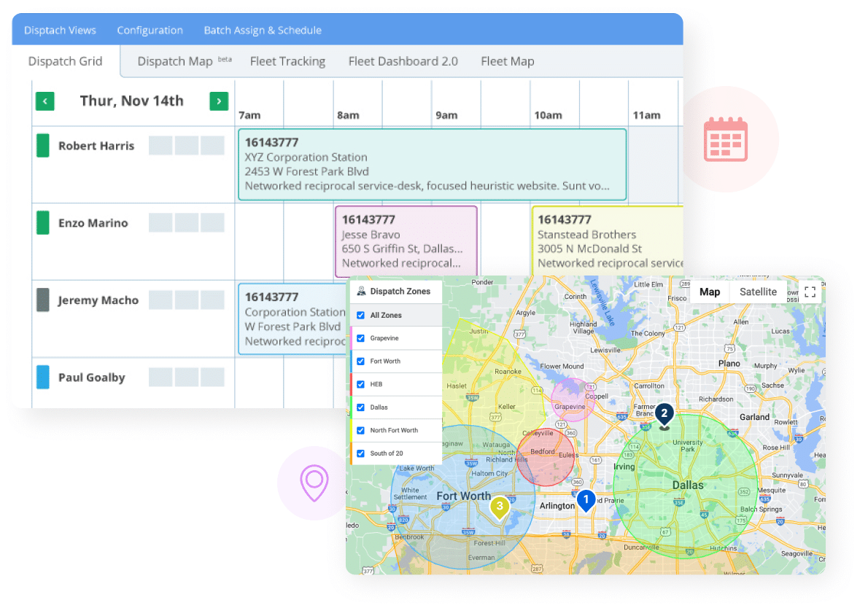This screenshot has height=605, width=868.
Task: Advance to the next day with the right chevron
Action: (219, 101)
